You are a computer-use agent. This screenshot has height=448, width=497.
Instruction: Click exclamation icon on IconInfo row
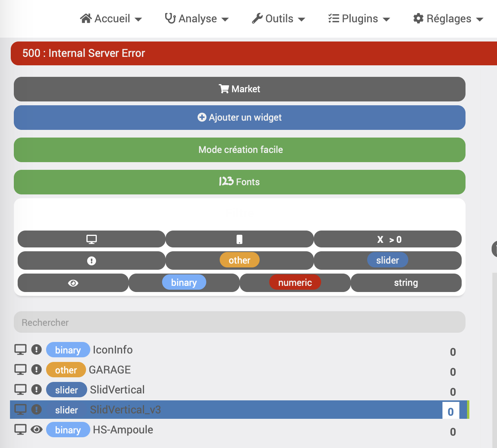click(36, 350)
